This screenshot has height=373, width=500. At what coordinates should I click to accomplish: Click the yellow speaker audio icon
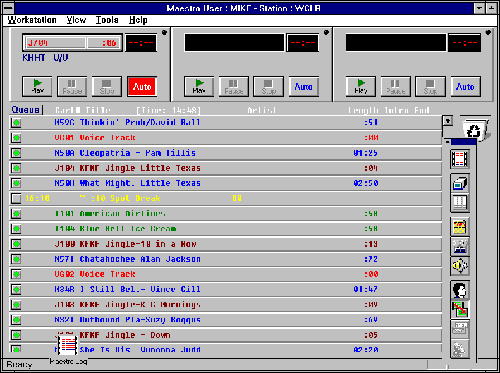460,266
